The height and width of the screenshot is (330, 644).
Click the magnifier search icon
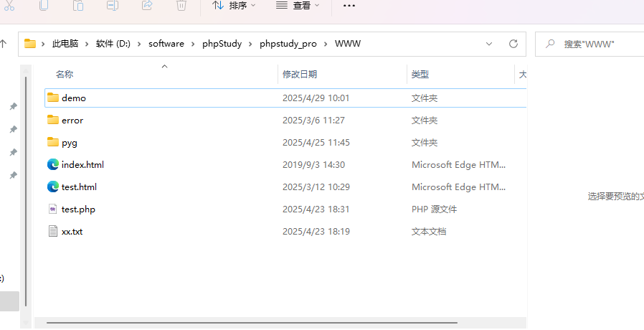pyautogui.click(x=550, y=44)
